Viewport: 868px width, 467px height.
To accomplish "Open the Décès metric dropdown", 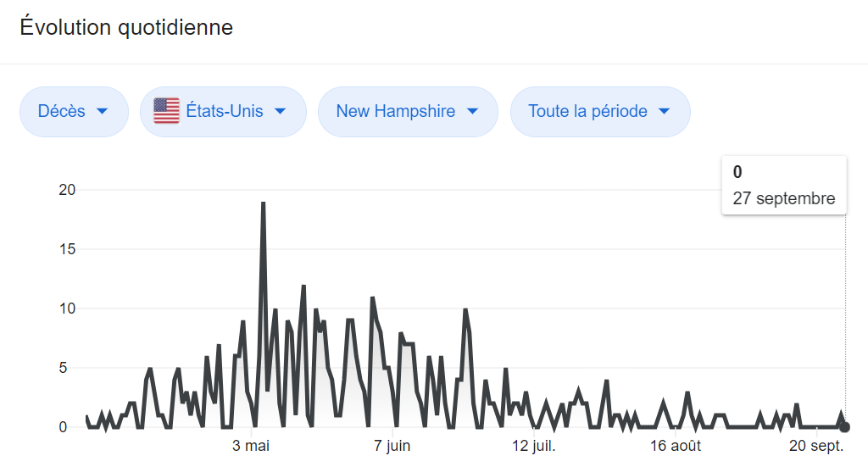I will [x=74, y=112].
